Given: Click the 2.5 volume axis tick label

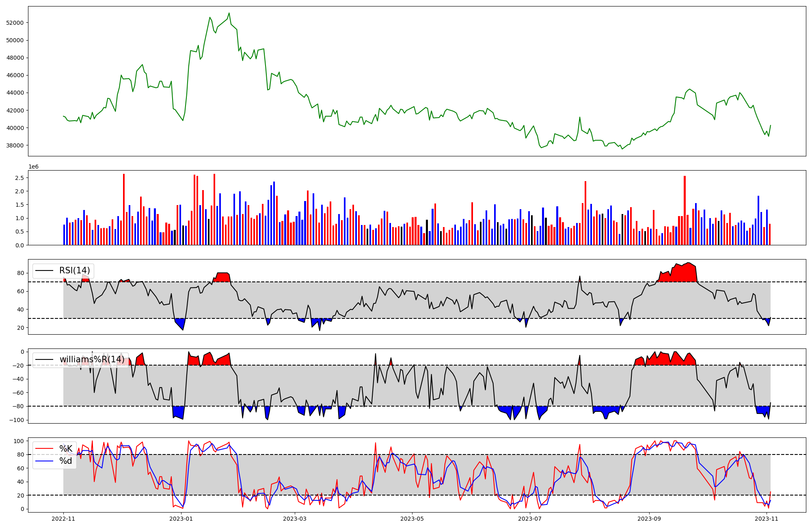Looking at the screenshot, I should tap(19, 178).
